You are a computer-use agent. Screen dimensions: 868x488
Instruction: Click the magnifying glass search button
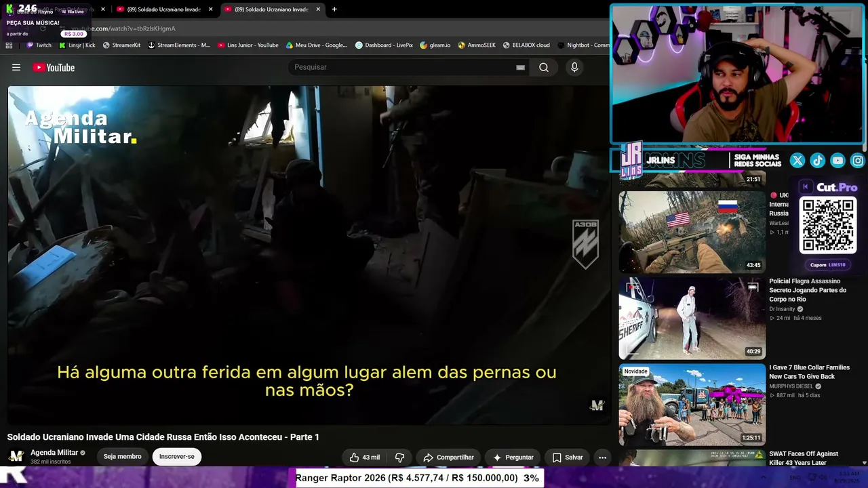pos(544,67)
